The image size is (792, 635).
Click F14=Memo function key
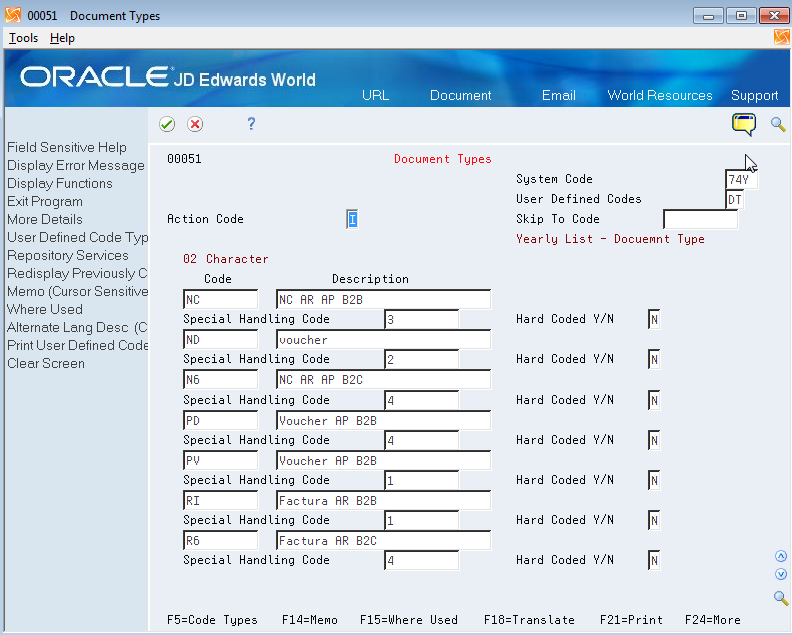coord(310,620)
